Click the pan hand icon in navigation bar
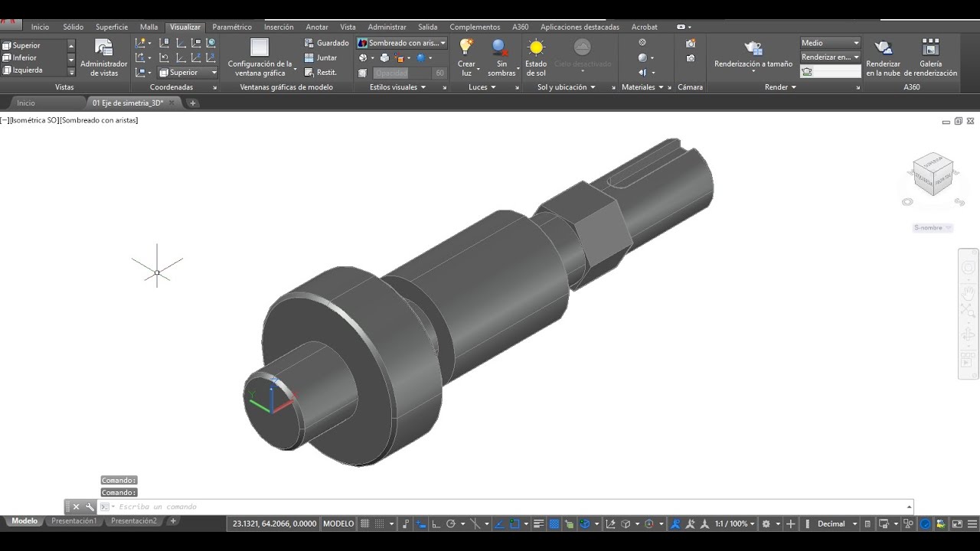The width and height of the screenshot is (980, 551). pos(969,292)
